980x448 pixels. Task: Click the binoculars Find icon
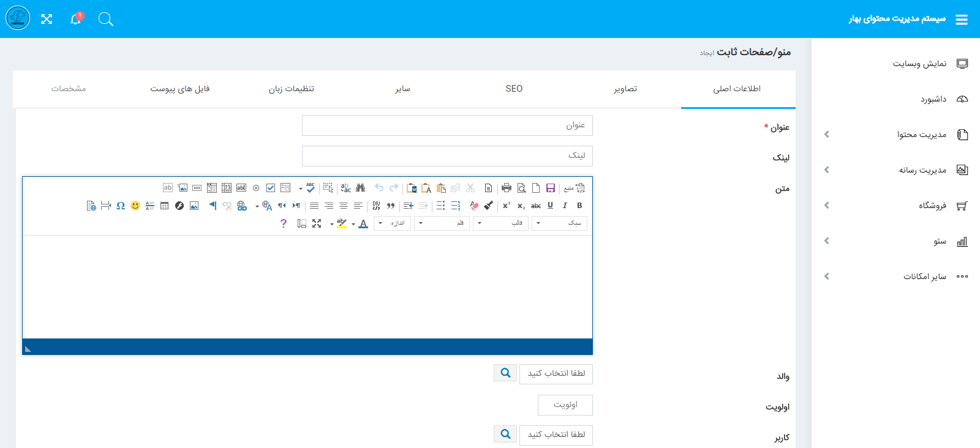tap(360, 188)
